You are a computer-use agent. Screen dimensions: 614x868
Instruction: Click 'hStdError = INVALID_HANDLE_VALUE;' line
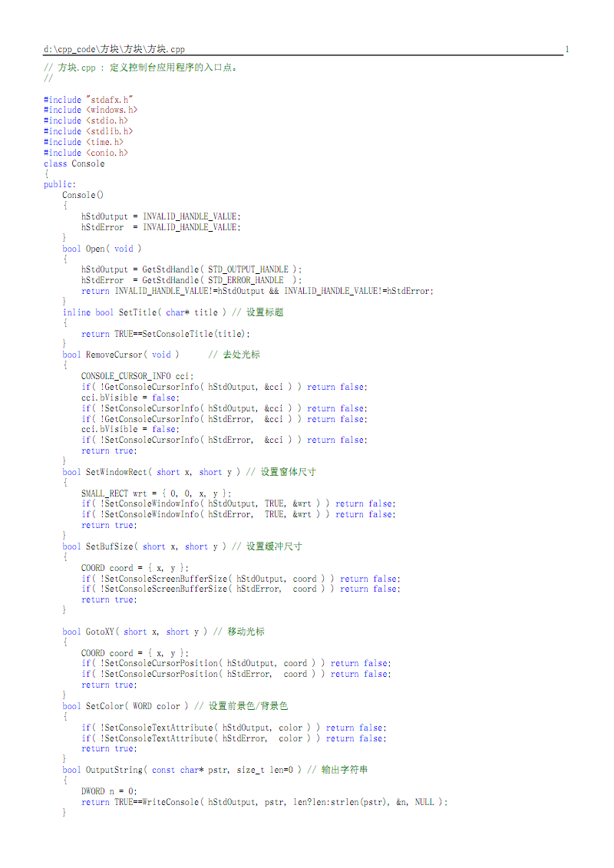(x=161, y=227)
